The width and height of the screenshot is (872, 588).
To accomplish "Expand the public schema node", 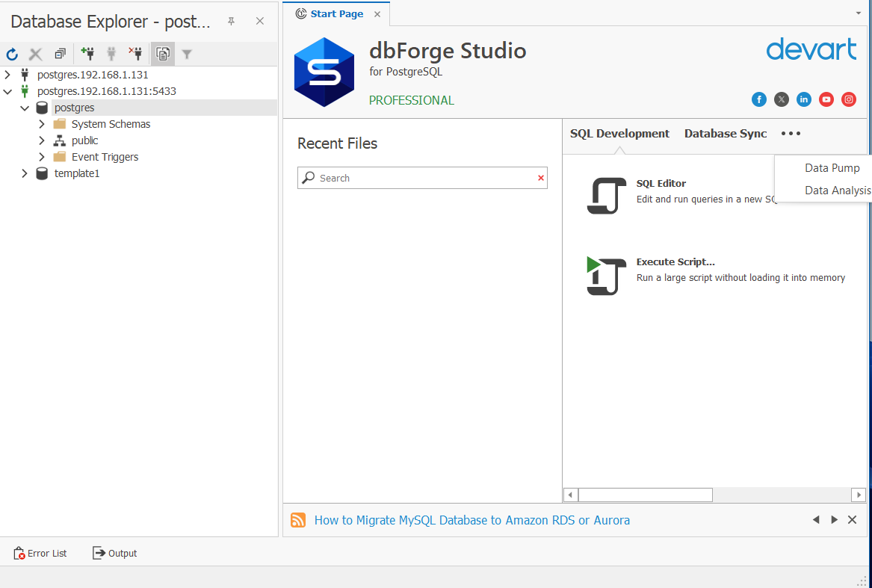I will 42,140.
